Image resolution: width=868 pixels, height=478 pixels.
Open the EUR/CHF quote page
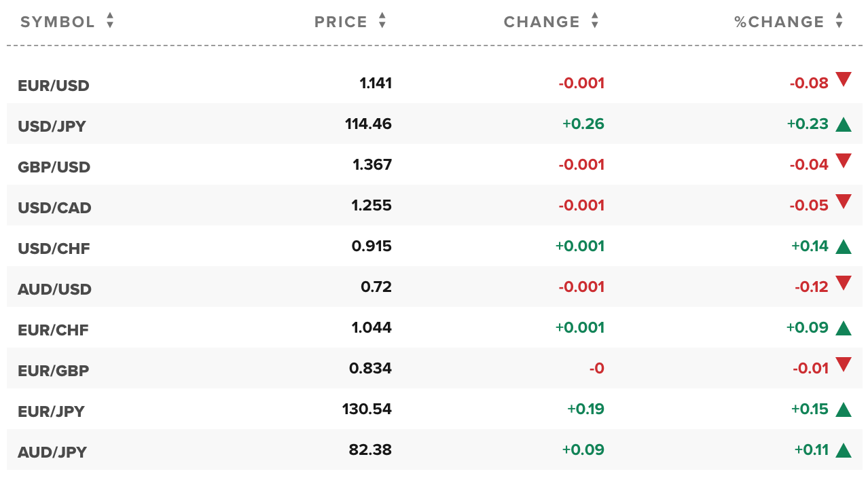[54, 330]
